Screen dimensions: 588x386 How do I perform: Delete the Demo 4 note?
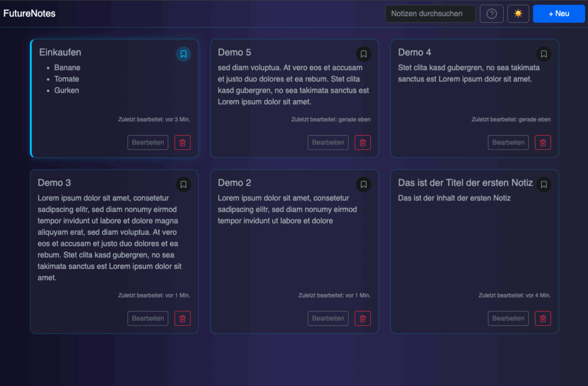tap(543, 142)
